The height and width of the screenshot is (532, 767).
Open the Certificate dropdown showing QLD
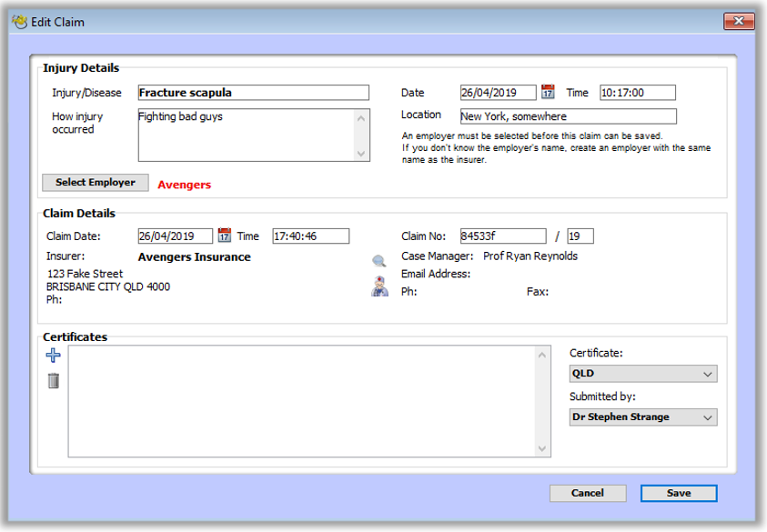[x=642, y=373]
